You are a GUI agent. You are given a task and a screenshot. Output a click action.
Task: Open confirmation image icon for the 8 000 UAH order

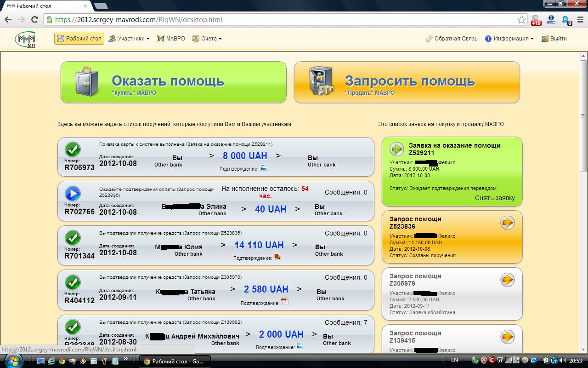264,168
